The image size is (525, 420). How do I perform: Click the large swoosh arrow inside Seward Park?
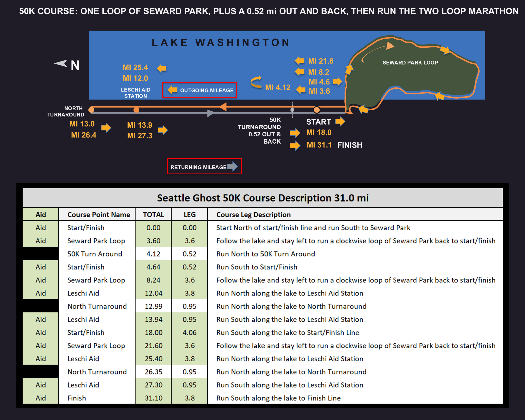coord(378,52)
